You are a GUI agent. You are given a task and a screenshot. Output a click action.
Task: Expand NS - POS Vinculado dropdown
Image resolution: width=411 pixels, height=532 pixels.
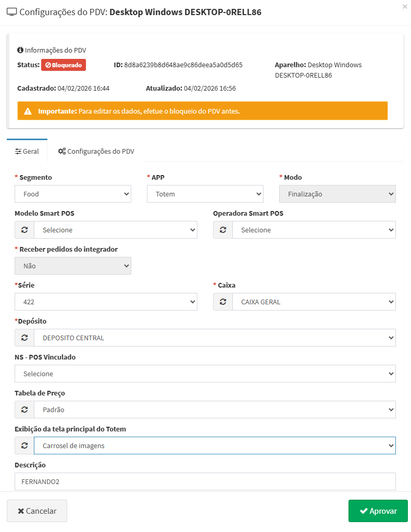tap(205, 374)
